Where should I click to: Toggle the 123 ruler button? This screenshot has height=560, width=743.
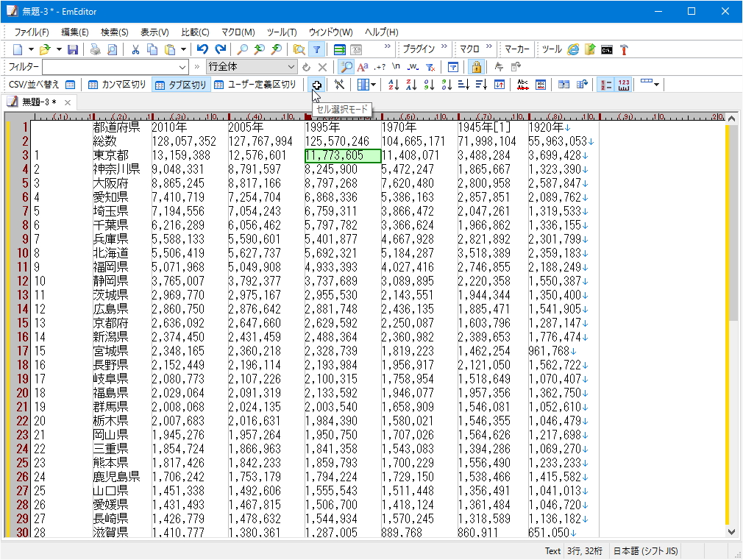(x=624, y=85)
